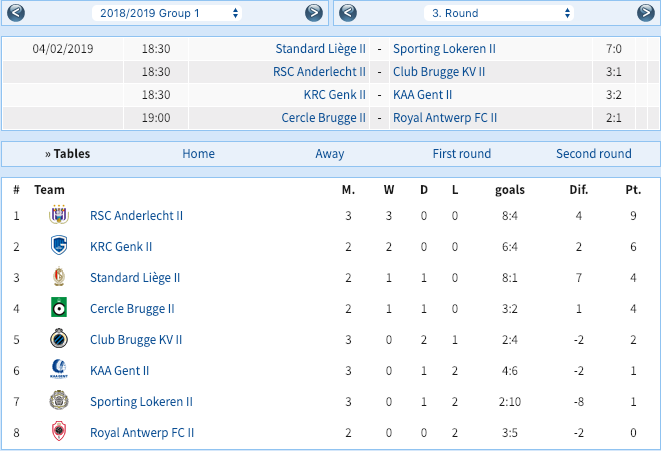Click the Standard Liège II crest icon

pyautogui.click(x=59, y=277)
